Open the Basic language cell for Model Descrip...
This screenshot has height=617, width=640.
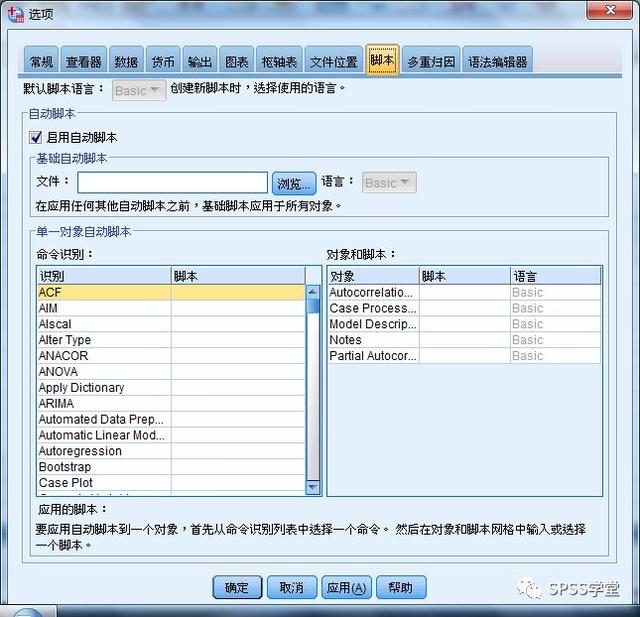pyautogui.click(x=556, y=324)
